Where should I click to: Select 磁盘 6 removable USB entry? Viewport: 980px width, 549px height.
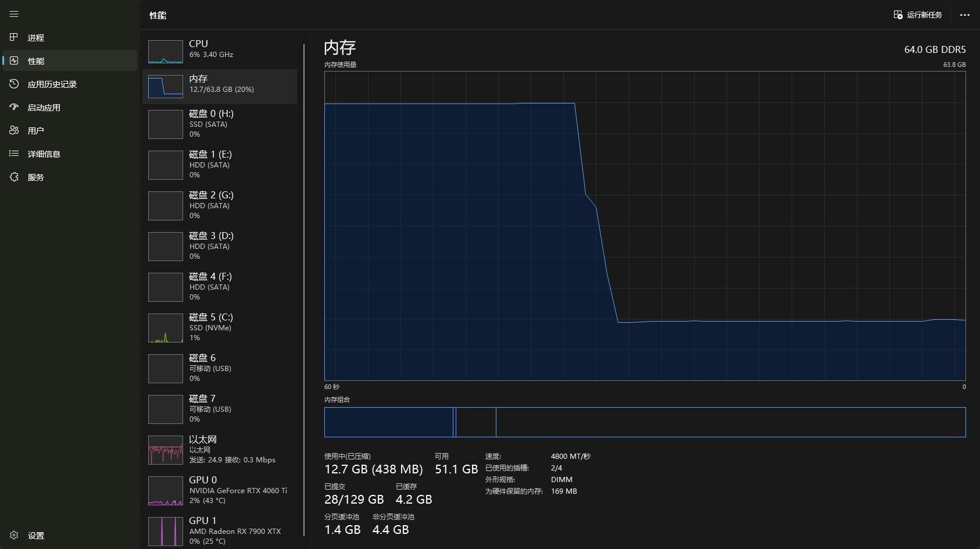point(220,368)
